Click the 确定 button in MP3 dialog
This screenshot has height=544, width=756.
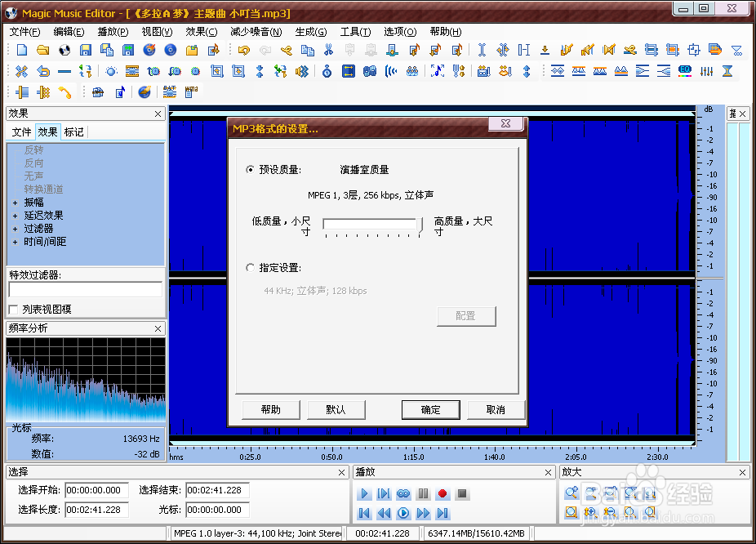[430, 410]
